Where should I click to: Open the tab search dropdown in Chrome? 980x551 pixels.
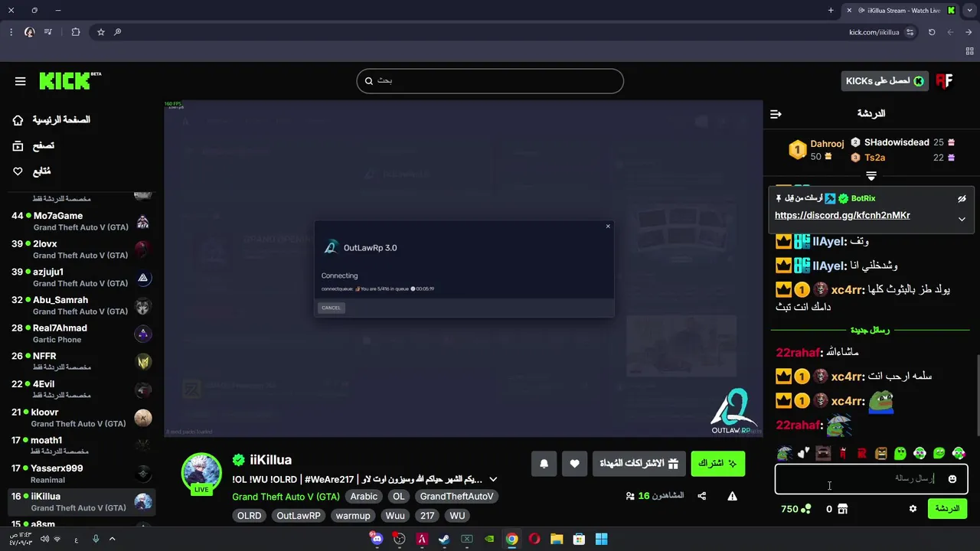click(x=969, y=11)
